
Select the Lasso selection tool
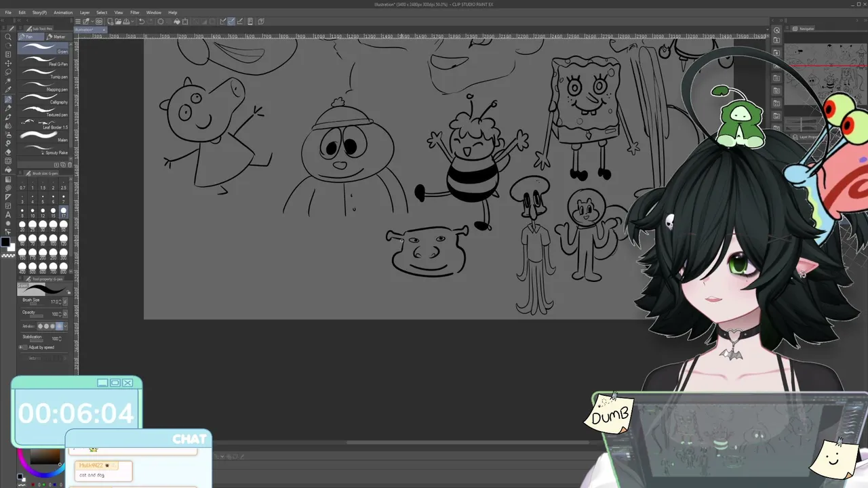[8, 72]
